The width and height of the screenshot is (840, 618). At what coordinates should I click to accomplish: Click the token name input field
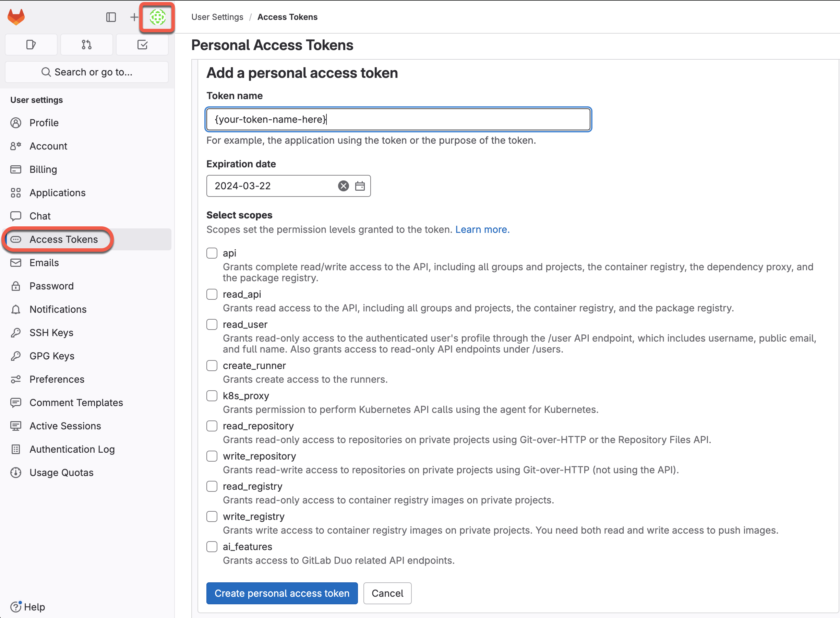coord(398,119)
